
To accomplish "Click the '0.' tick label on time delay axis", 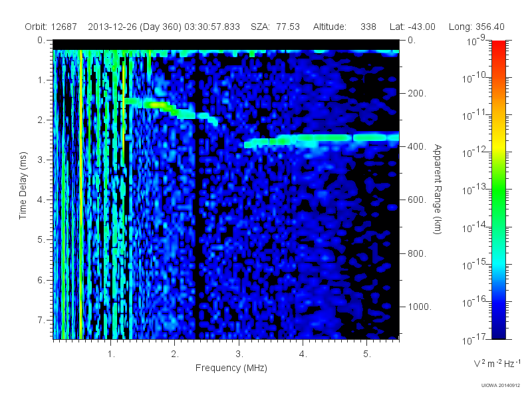I will 41,40.
